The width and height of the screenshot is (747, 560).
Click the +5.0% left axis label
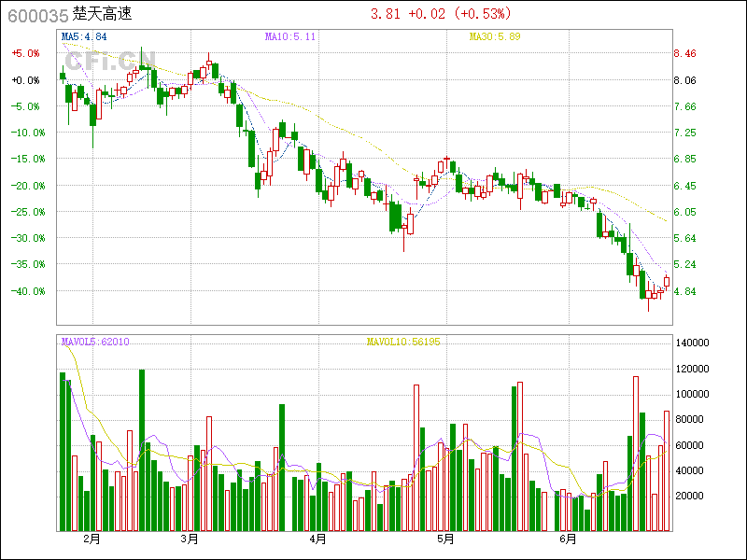click(25, 54)
